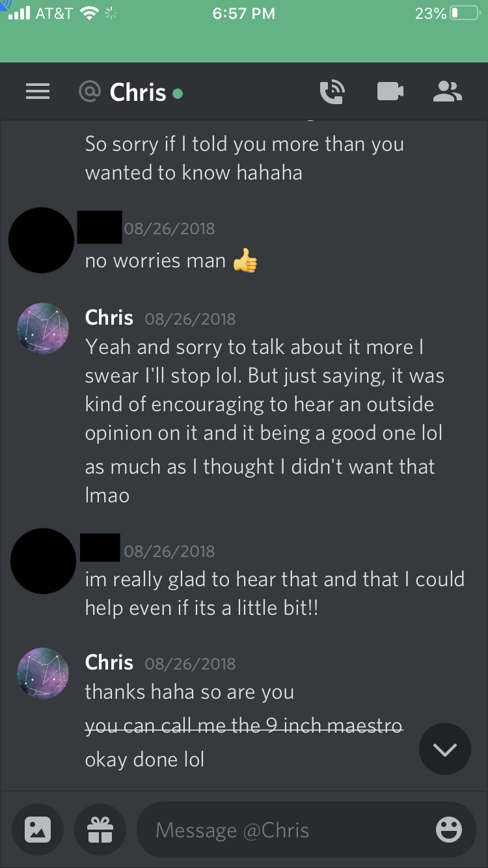The image size is (488, 868).
Task: Start a video call with Chris
Action: 390,92
